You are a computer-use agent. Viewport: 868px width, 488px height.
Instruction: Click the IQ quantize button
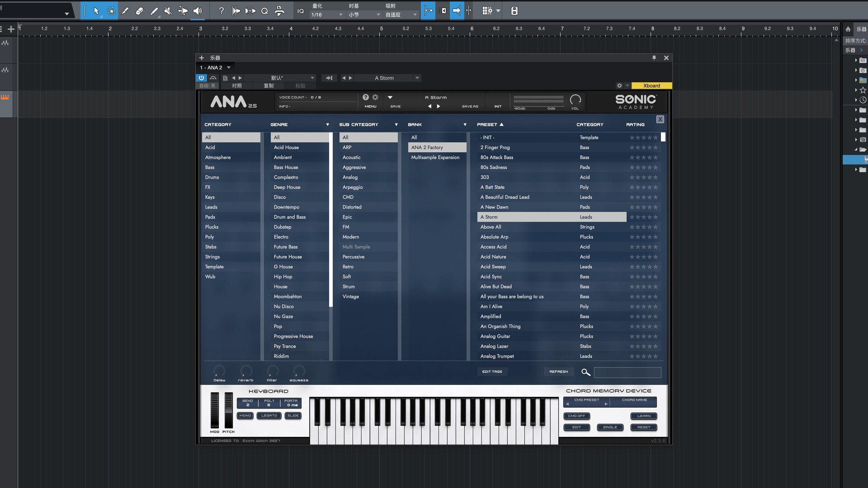tap(301, 11)
